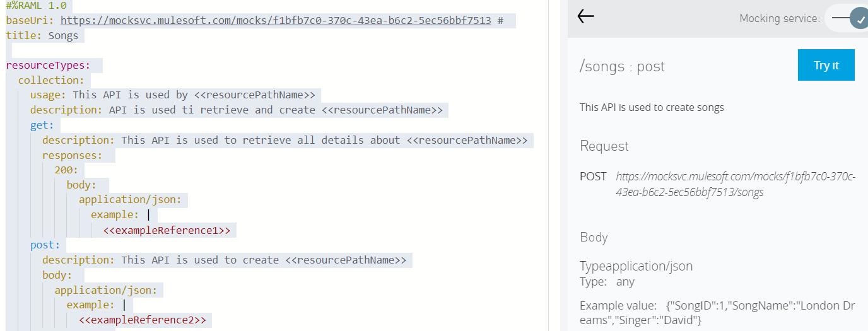The width and height of the screenshot is (868, 331).
Task: Click the Request section heading
Action: [x=604, y=146]
